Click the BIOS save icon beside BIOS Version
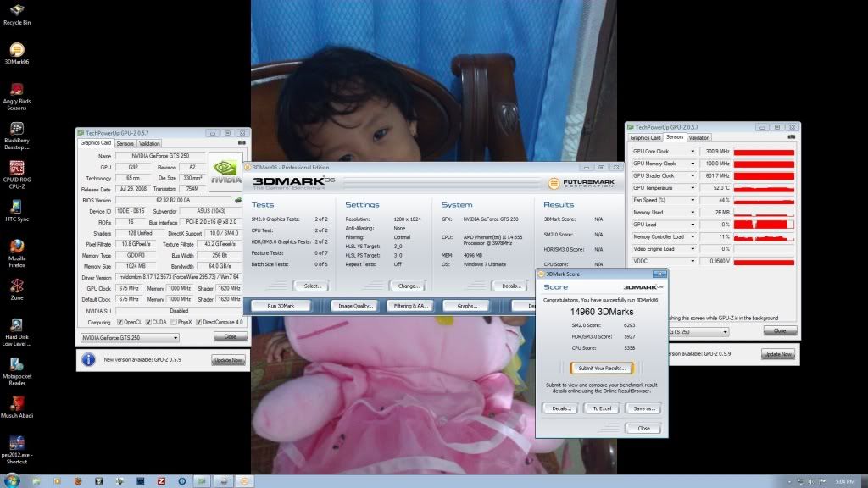 (238, 200)
